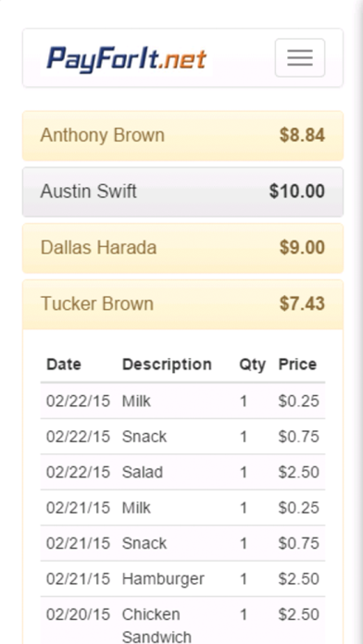Open the hamburger navigation menu
This screenshot has height=644, width=363.
point(300,58)
